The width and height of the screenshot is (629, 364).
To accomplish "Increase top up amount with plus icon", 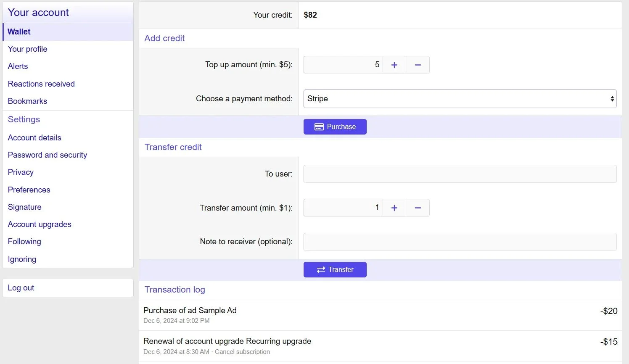I will pyautogui.click(x=394, y=65).
